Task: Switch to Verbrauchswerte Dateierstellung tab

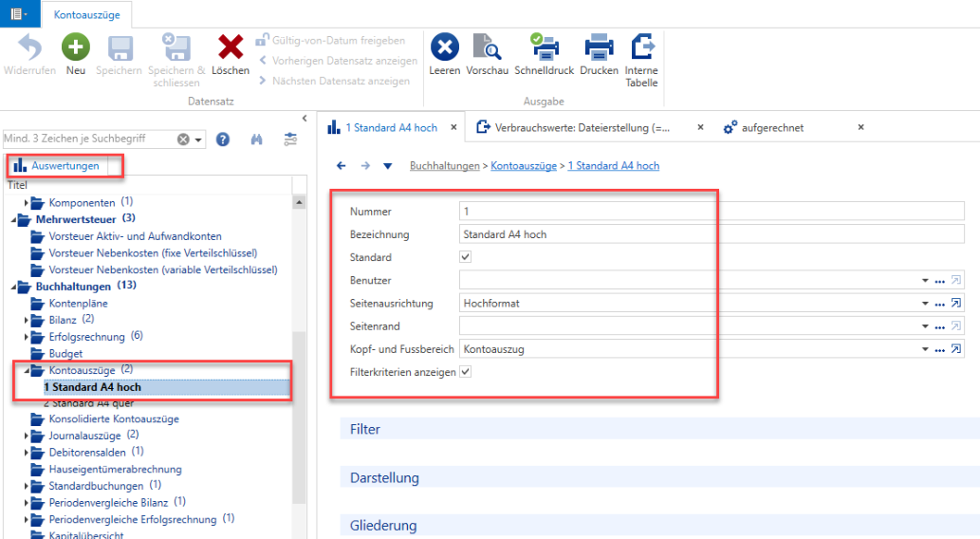Action: [582, 127]
